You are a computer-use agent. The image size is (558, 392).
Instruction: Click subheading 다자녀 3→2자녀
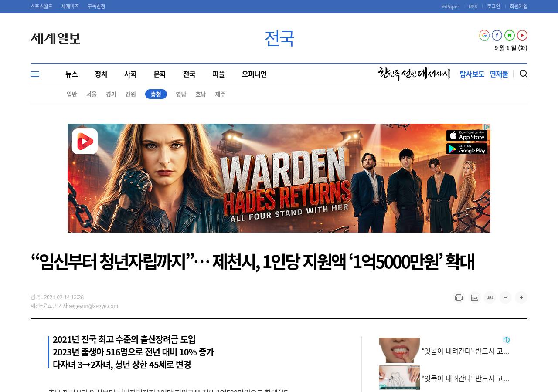point(122,365)
